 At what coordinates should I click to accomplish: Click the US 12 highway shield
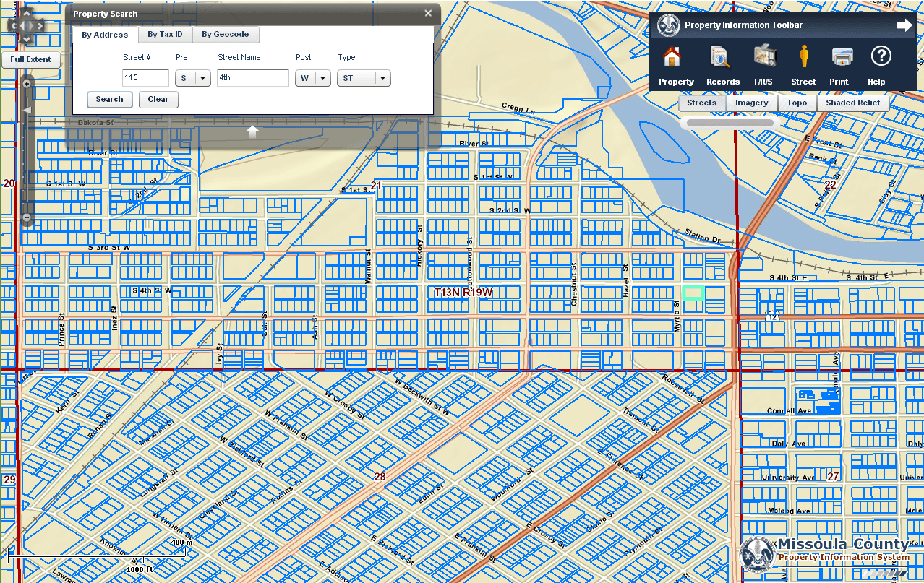(x=771, y=316)
